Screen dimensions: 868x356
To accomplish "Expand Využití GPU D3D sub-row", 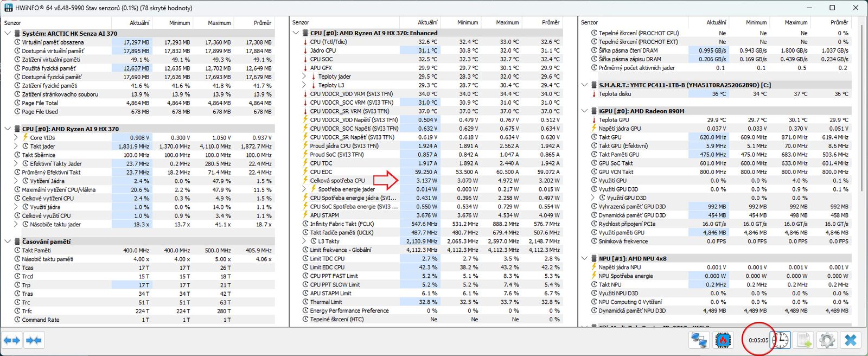I will [x=592, y=198].
